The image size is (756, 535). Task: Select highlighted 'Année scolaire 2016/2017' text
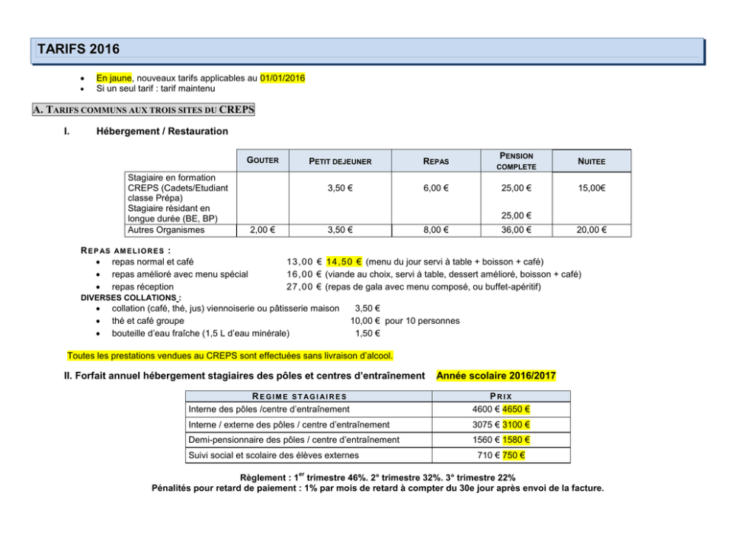pyautogui.click(x=496, y=376)
